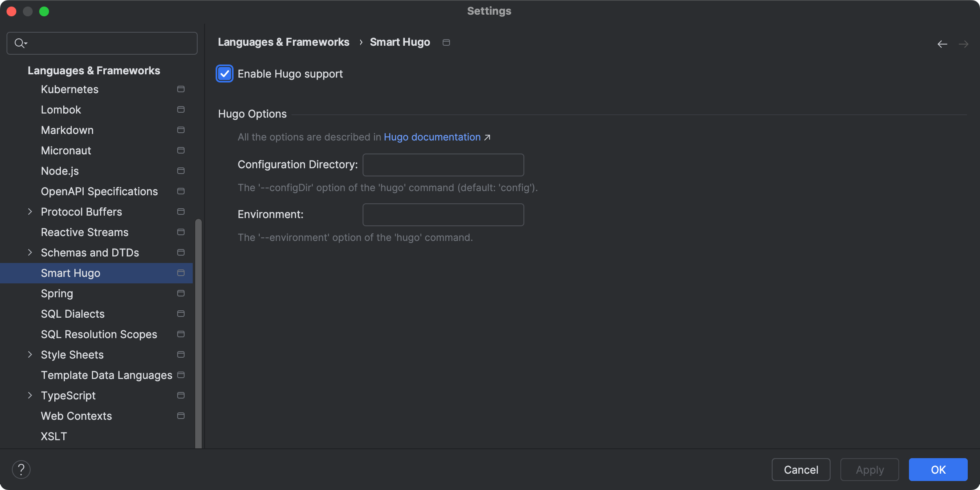Click the forward navigation arrow icon
Screen dimensions: 980x490
coord(964,42)
